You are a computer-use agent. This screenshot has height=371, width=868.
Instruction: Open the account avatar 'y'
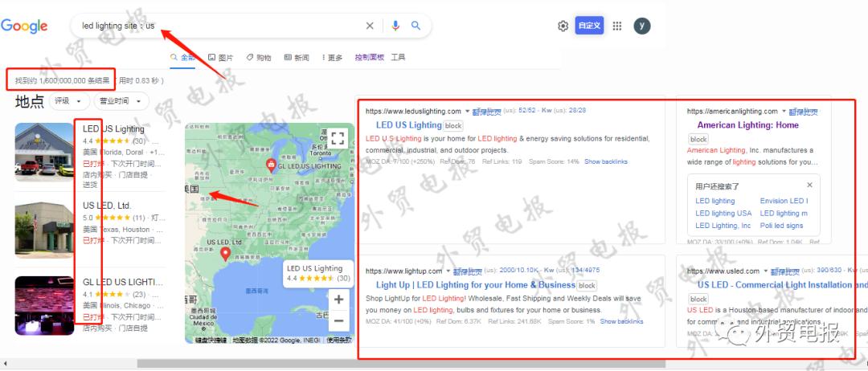coord(642,26)
